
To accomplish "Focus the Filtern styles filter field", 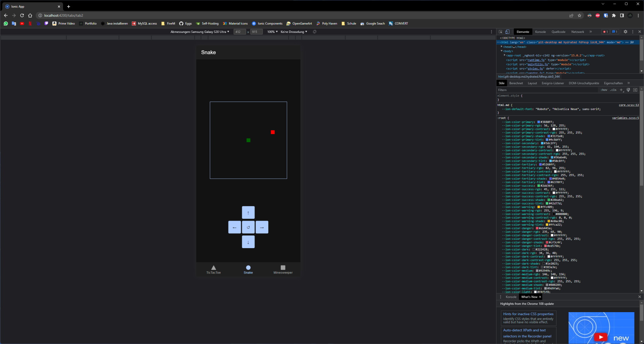I will click(547, 90).
